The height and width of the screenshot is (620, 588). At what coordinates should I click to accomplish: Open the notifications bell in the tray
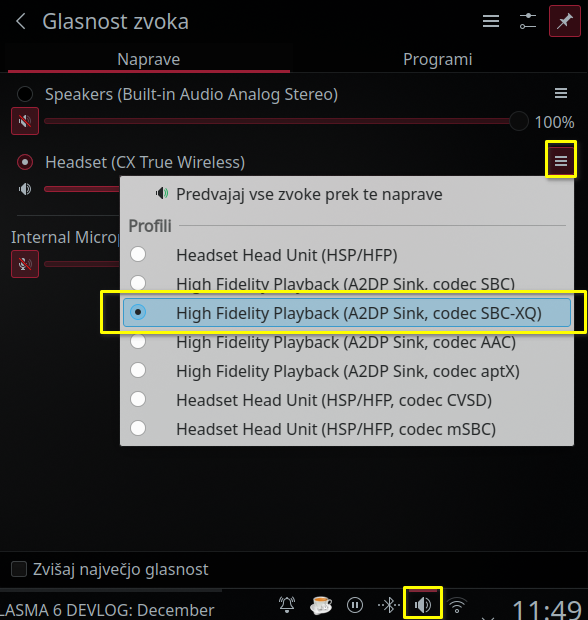pyautogui.click(x=287, y=605)
